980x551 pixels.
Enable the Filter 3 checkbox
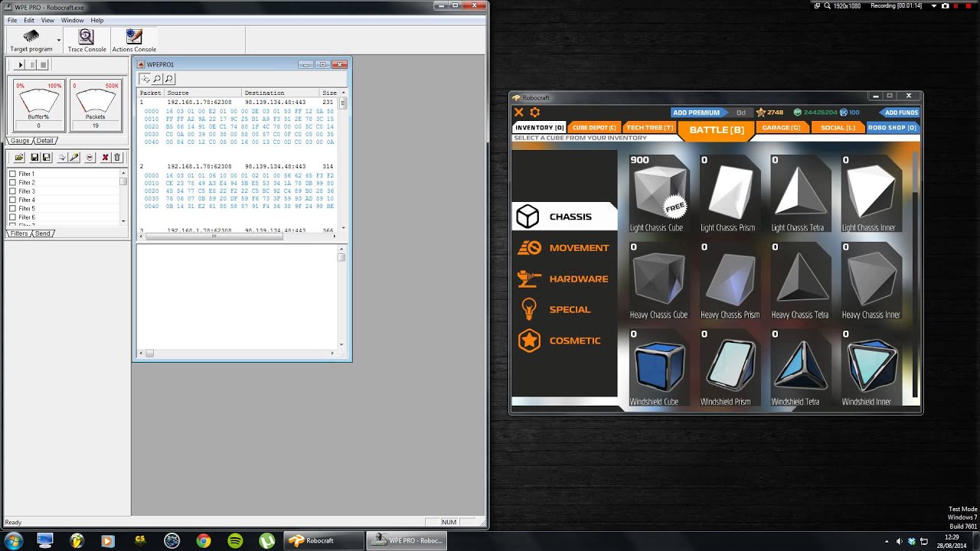[x=12, y=191]
